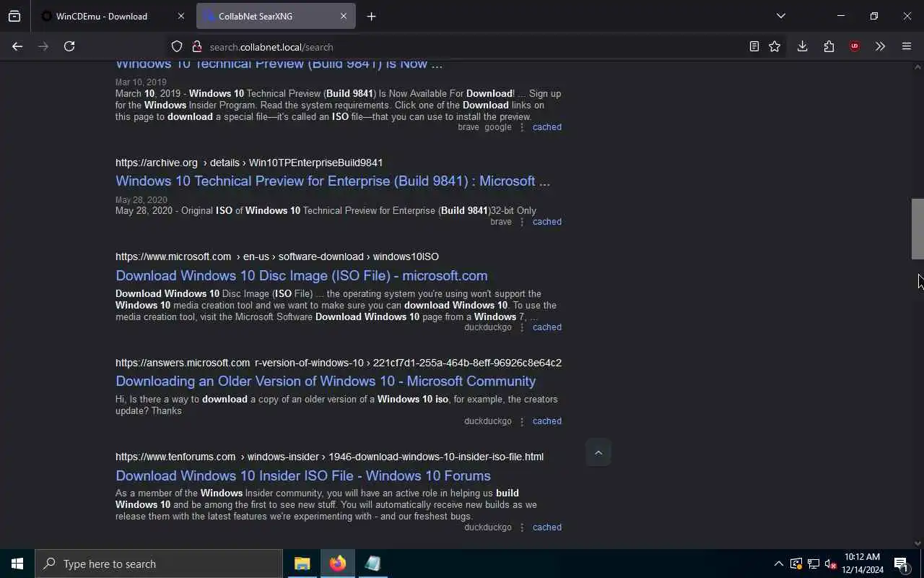This screenshot has height=578, width=924.
Task: Click the https://www.microsoft.com result URL
Action: click(277, 256)
